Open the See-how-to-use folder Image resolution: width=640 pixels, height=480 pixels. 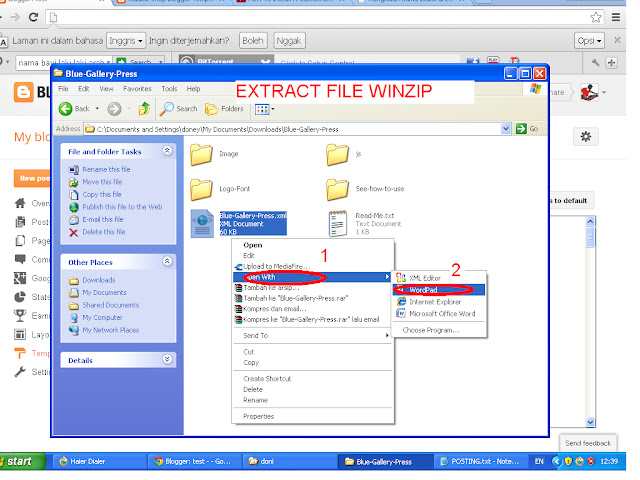[337, 189]
